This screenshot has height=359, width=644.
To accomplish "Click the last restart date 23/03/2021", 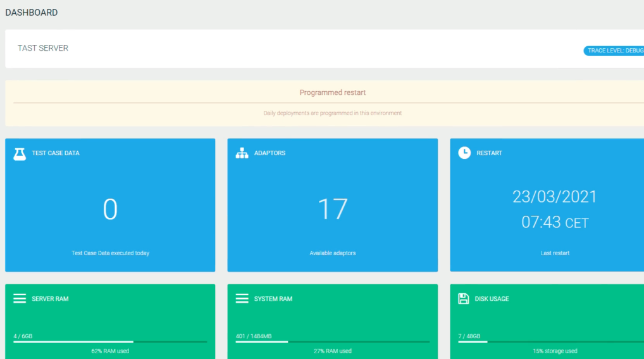I will click(555, 196).
